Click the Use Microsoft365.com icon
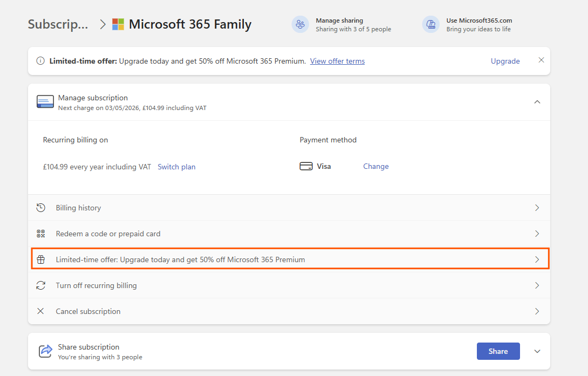This screenshot has width=588, height=376. (x=431, y=24)
